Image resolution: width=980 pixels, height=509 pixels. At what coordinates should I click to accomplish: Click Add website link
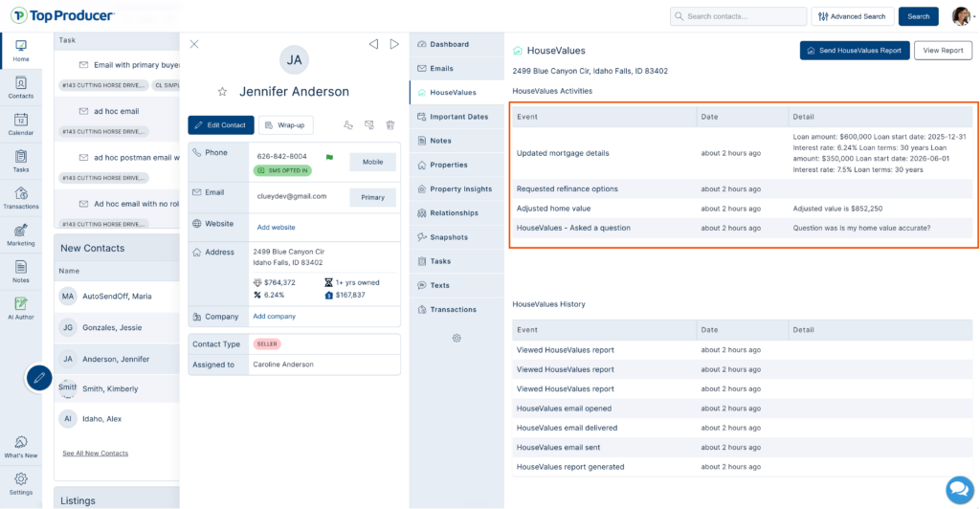pos(277,228)
